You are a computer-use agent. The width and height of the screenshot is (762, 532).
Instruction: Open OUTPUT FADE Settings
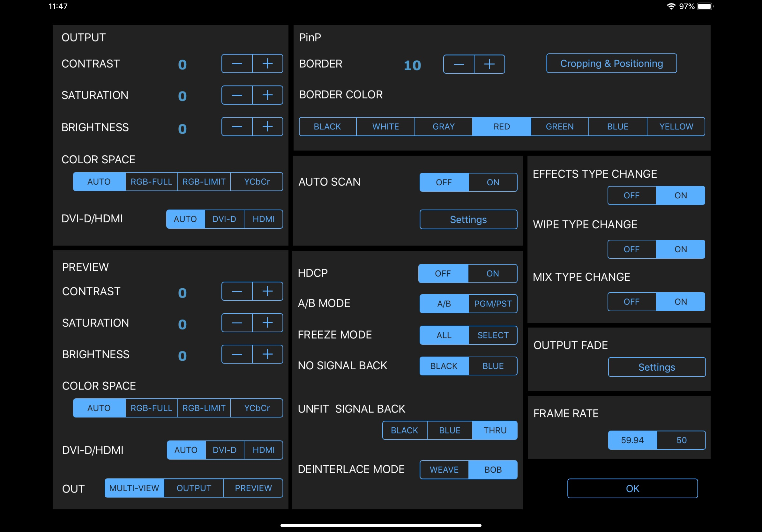click(656, 367)
